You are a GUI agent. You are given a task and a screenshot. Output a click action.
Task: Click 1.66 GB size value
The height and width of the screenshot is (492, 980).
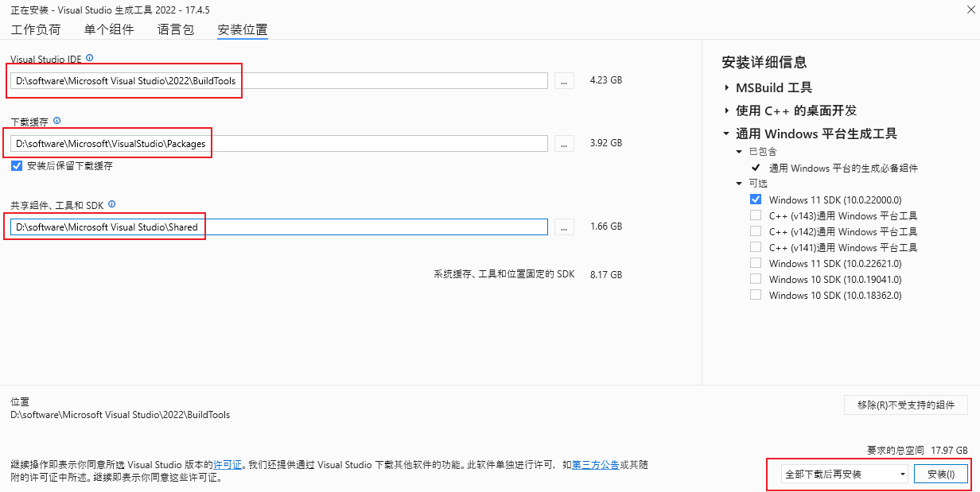(606, 227)
